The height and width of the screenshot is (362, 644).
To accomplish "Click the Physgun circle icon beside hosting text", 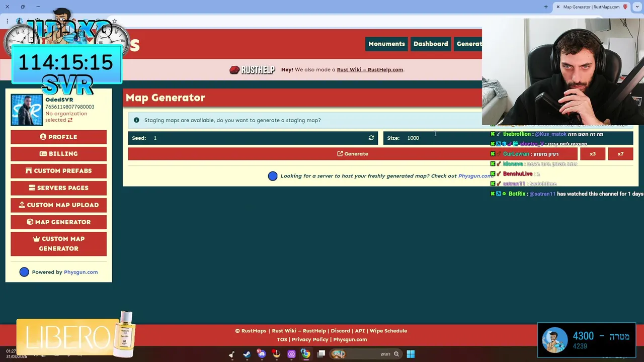I will (273, 176).
